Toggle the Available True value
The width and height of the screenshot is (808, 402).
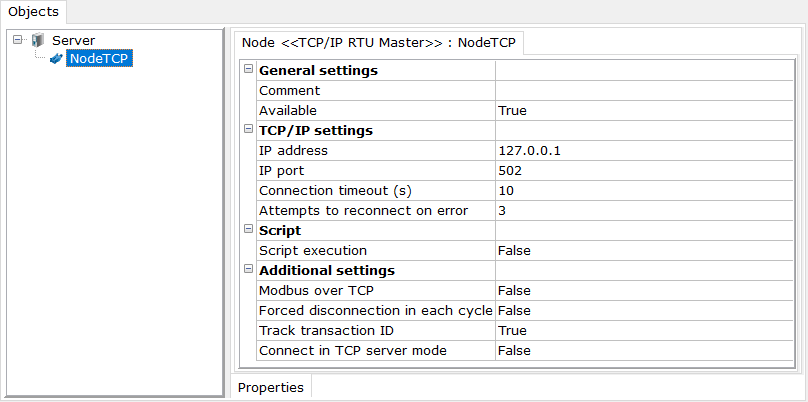[644, 111]
